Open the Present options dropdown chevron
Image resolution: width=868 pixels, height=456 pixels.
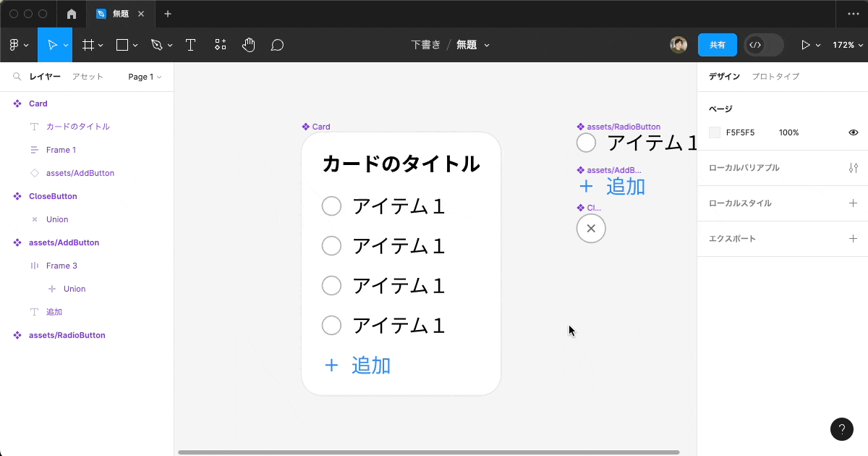point(818,45)
